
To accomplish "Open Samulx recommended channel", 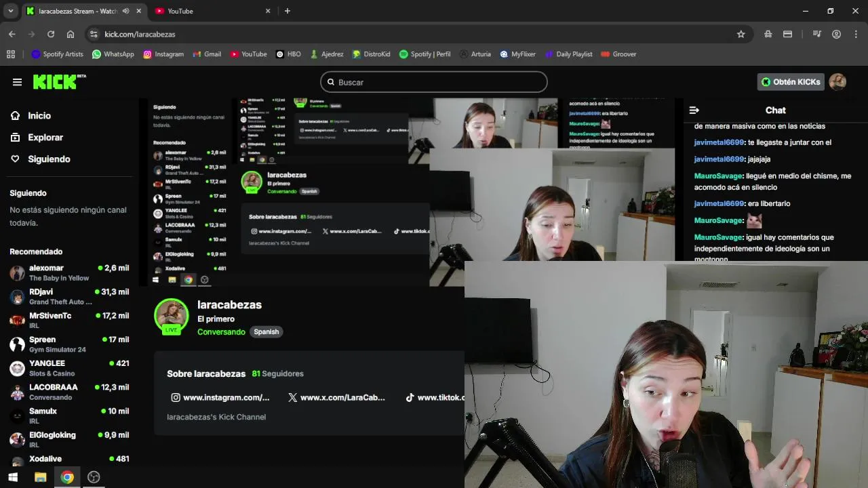I will point(69,415).
